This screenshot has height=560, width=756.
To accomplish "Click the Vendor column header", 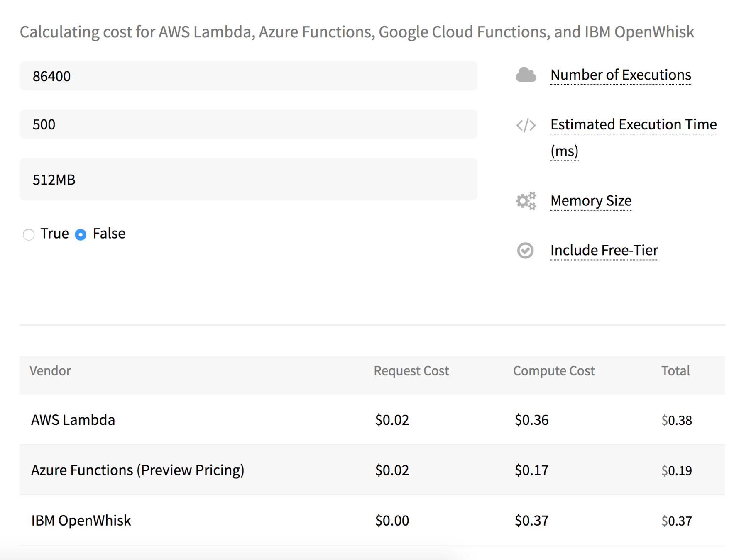I will click(x=50, y=370).
